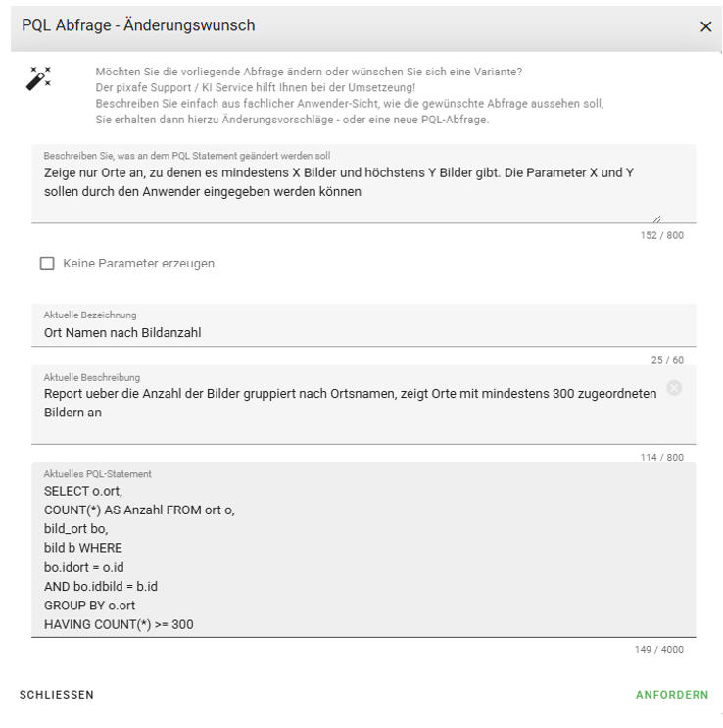Close the PQL Abfrage dialog with X
Screen dimensions: 723x728
705,26
